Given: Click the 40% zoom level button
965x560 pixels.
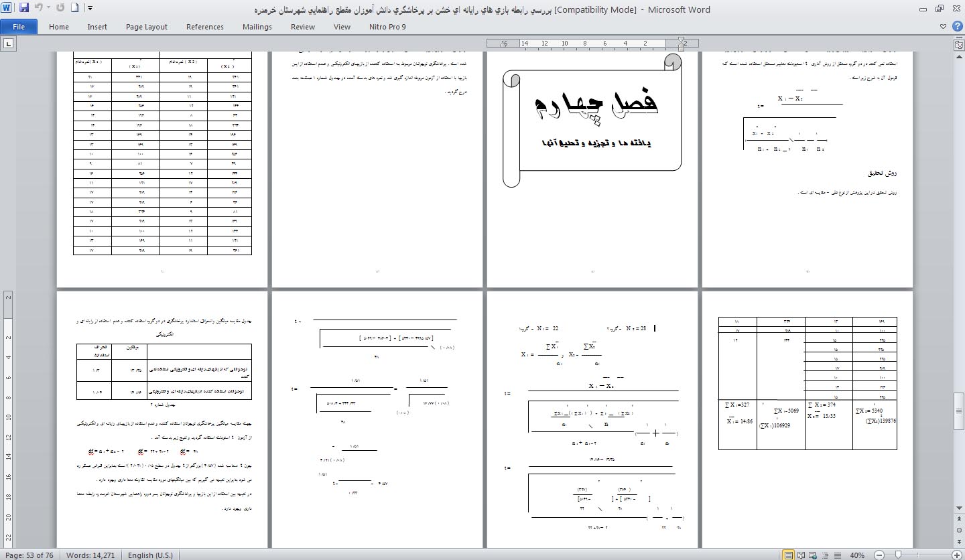Looking at the screenshot, I should point(856,555).
